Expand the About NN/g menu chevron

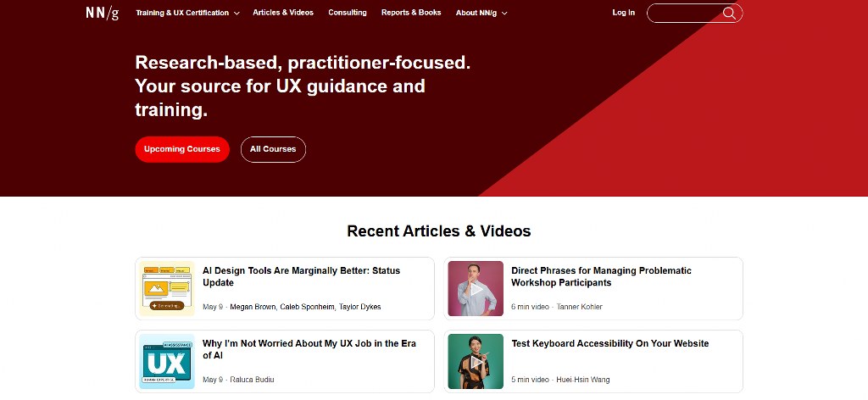(504, 13)
